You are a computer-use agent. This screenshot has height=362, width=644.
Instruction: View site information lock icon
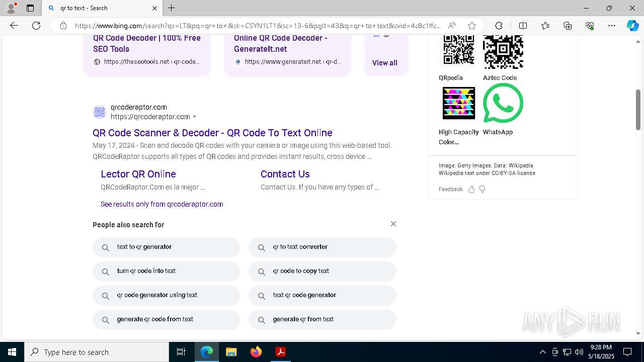pos(63,26)
